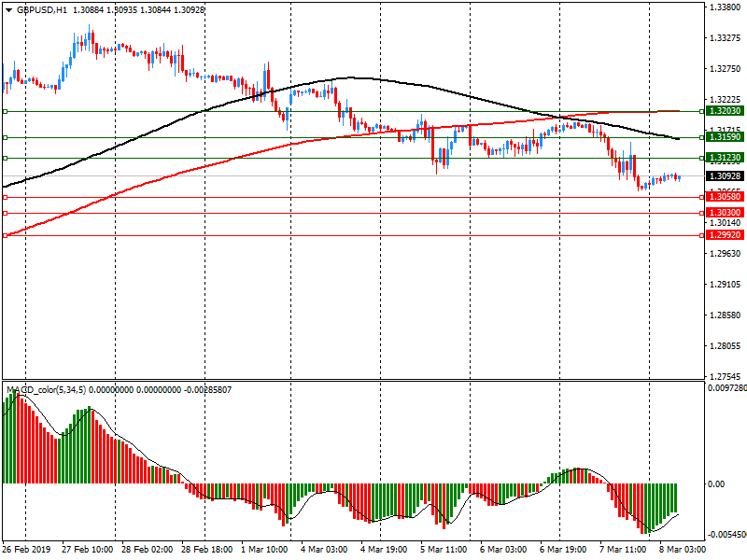747x560 pixels.
Task: Click the 26 Feb 2019 time label
Action: pyautogui.click(x=26, y=550)
